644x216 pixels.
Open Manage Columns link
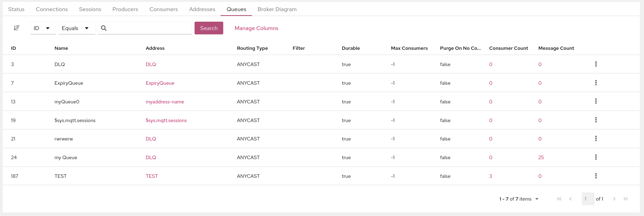click(256, 28)
